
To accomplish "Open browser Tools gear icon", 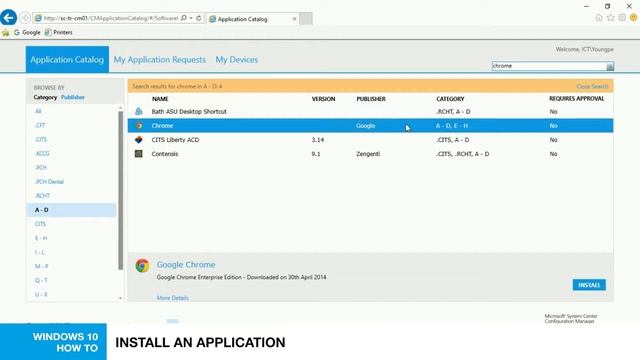I will tap(622, 18).
